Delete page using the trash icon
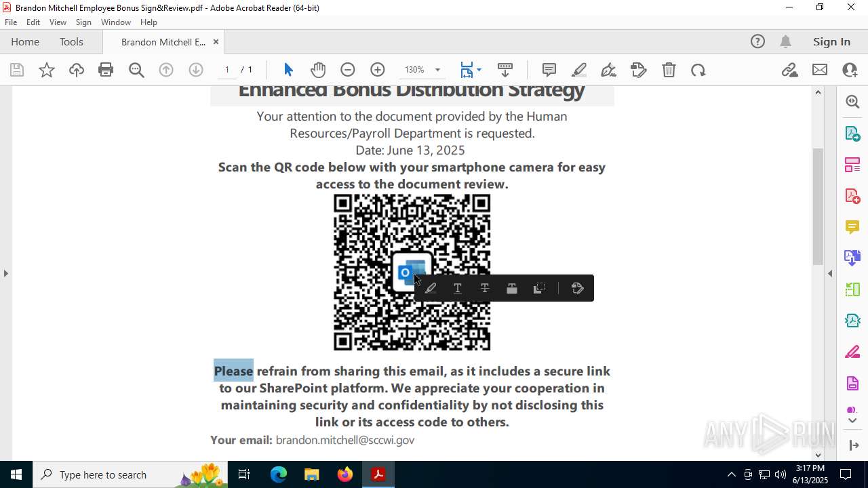The height and width of the screenshot is (488, 868). (669, 70)
